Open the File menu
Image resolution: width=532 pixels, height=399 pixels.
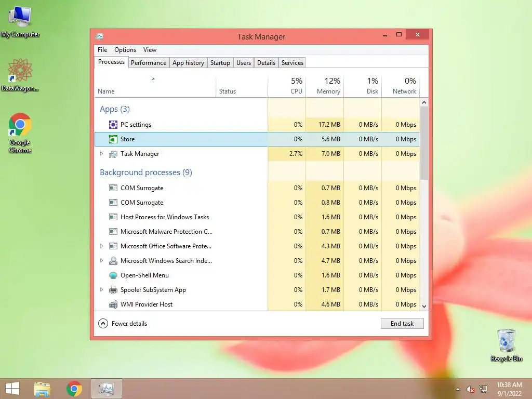102,50
